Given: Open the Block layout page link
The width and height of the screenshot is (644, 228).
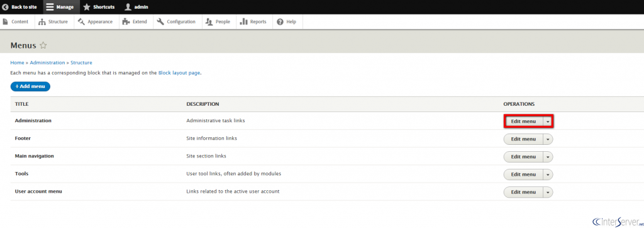Looking at the screenshot, I should pyautogui.click(x=179, y=73).
